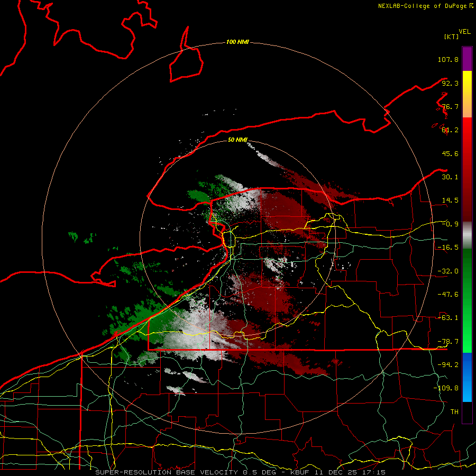Select the 92.3 velocity scale value
Image resolution: width=476 pixels, height=476 pixels.
point(450,83)
